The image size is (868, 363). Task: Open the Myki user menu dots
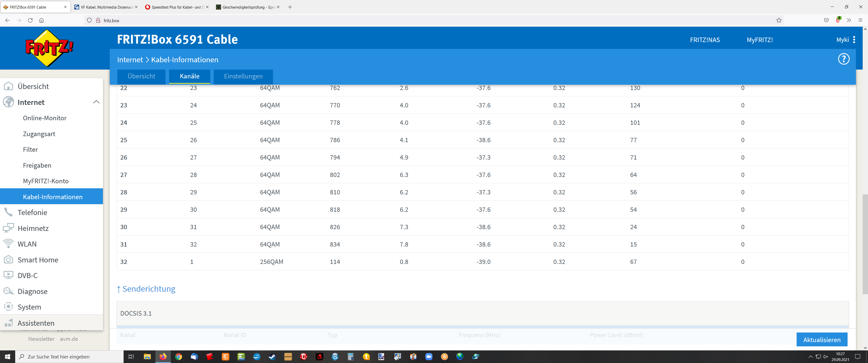point(854,40)
